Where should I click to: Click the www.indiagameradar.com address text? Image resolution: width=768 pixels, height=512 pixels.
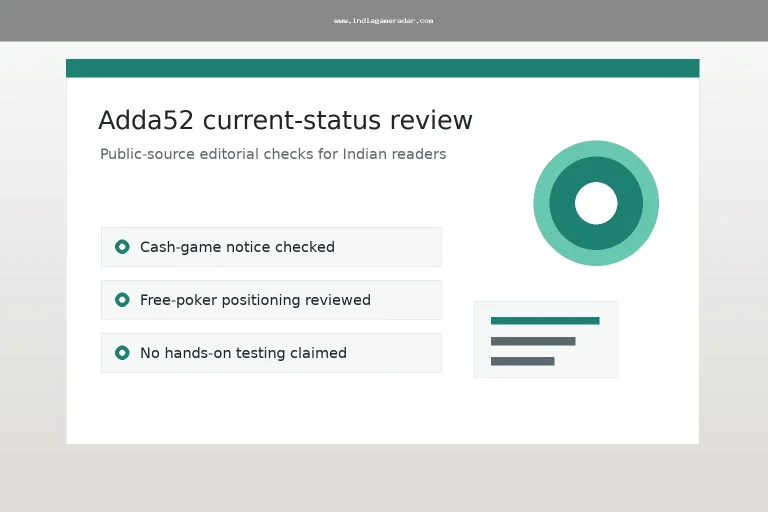pyautogui.click(x=384, y=21)
